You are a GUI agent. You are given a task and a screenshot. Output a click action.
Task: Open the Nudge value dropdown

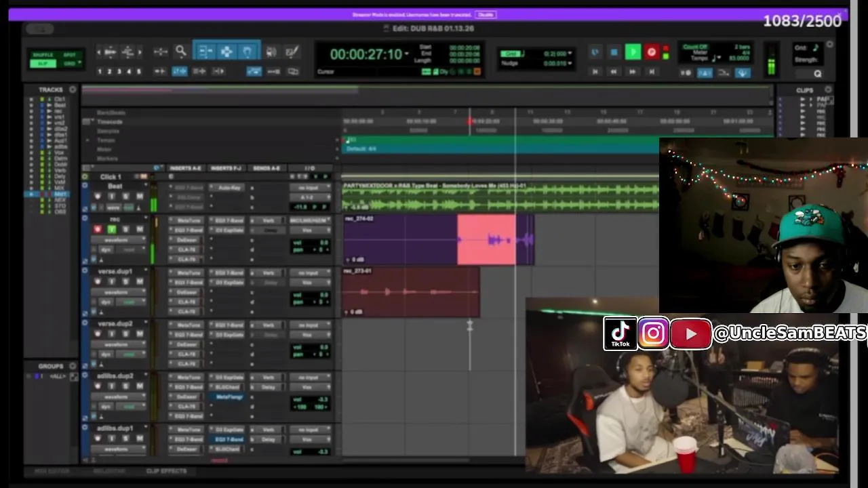pyautogui.click(x=570, y=63)
